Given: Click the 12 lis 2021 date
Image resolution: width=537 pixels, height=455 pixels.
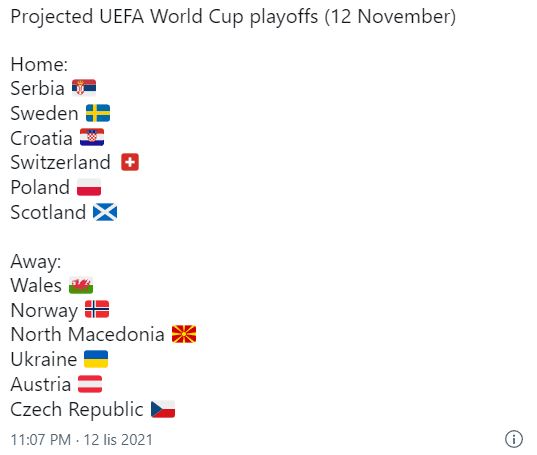Looking at the screenshot, I should (118, 440).
